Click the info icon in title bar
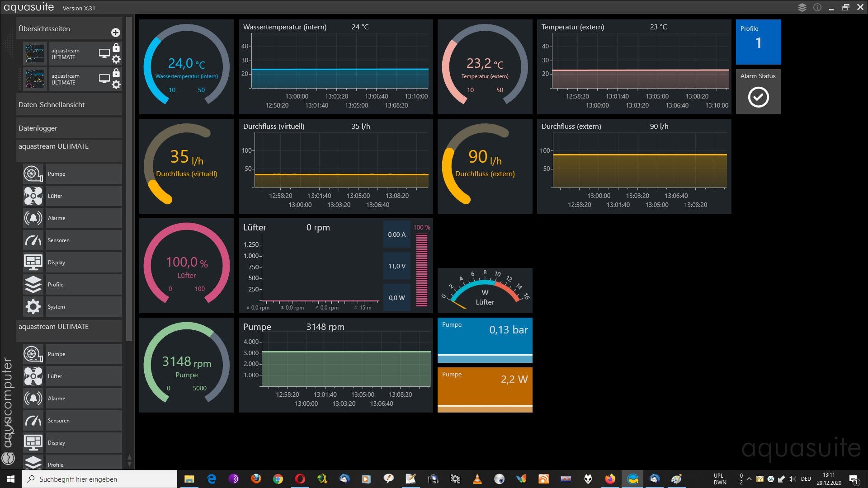The image size is (868, 488). [817, 7]
